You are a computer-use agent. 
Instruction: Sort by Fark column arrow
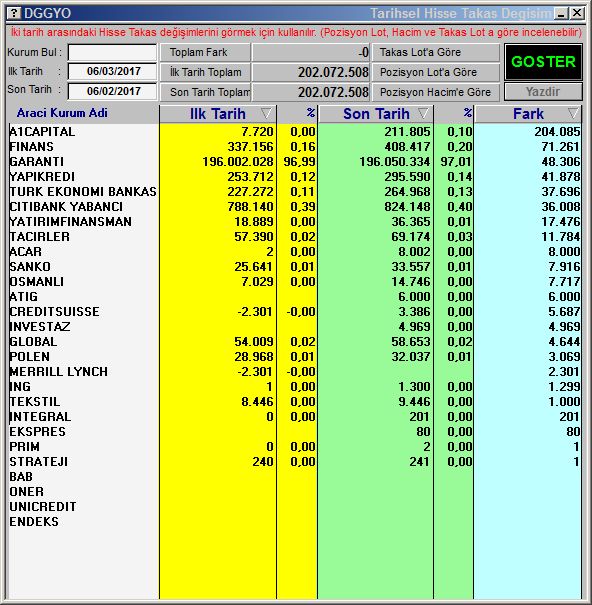tap(573, 113)
